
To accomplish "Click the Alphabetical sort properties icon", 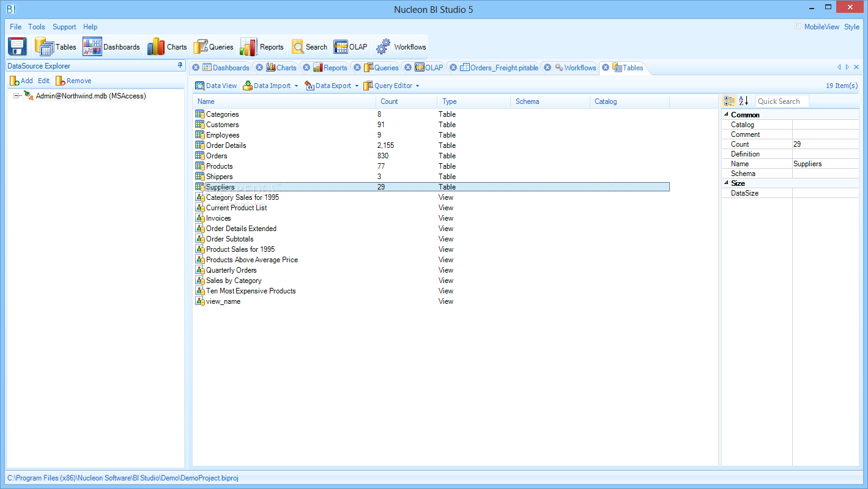I will [743, 101].
